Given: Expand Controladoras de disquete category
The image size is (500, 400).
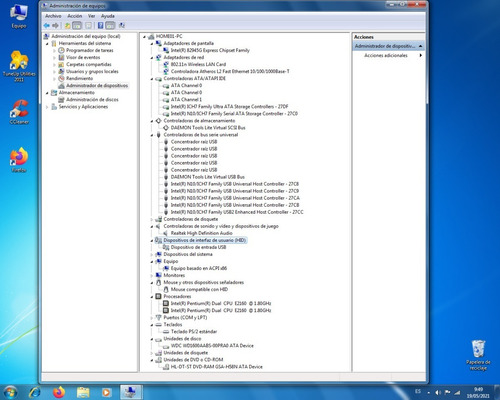Looking at the screenshot, I should (152, 220).
